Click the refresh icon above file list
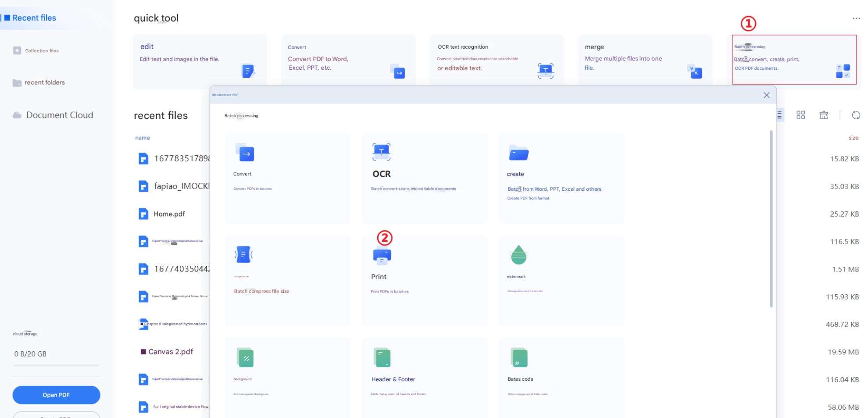The width and height of the screenshot is (868, 418). click(855, 115)
